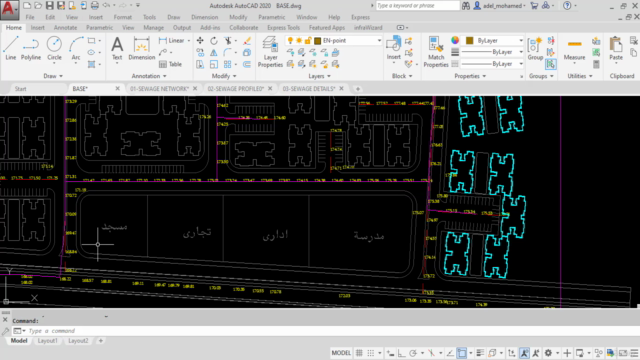Screen dimensions: 640x360
Task: Click the MODEL space button in status bar
Action: tap(341, 353)
